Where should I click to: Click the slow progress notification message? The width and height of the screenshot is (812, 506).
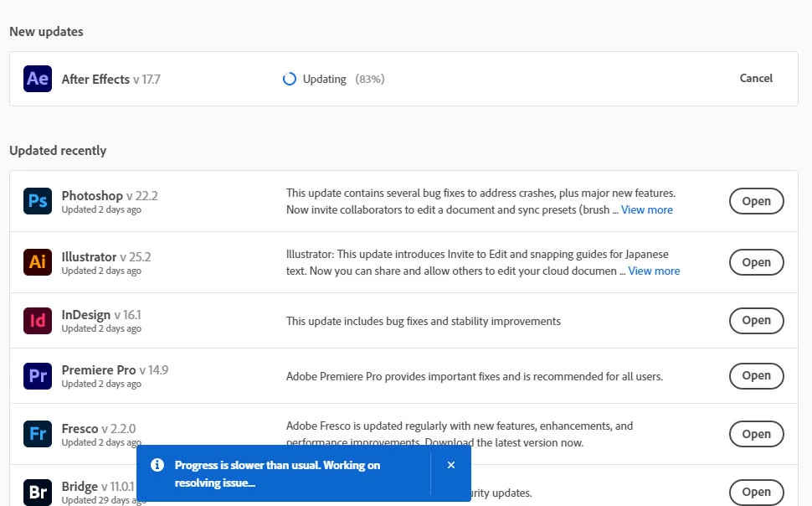(277, 474)
